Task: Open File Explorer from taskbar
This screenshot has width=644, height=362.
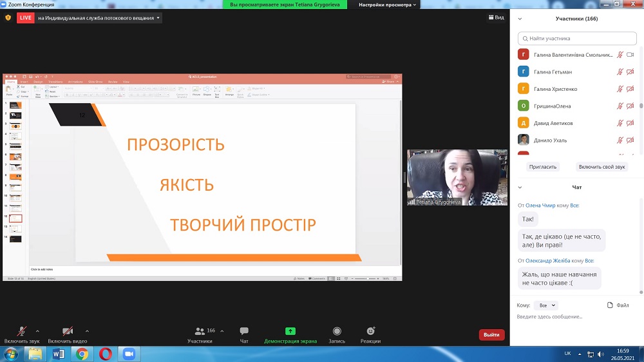Action: 35,354
